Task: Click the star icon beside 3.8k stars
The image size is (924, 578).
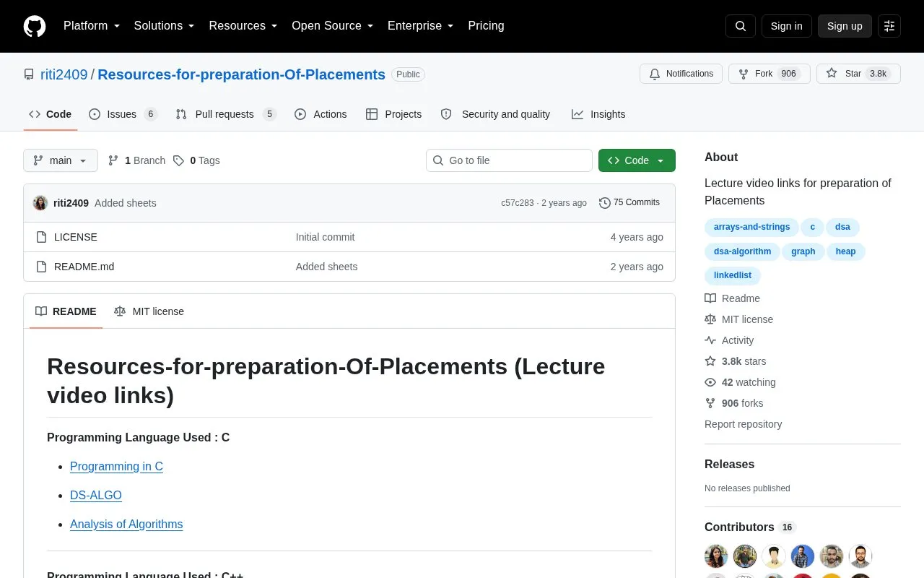Action: [710, 361]
